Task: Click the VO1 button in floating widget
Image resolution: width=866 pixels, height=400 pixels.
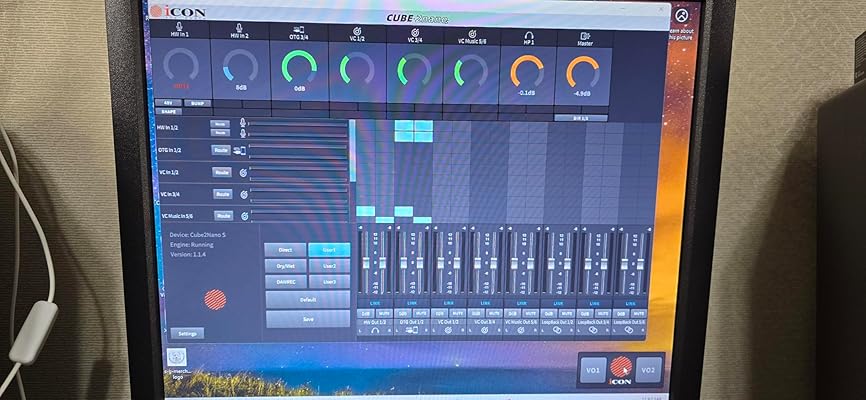Action: (x=593, y=370)
